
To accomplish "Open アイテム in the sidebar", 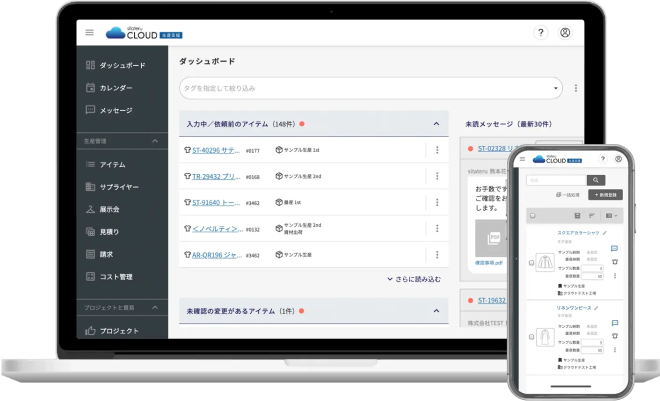I will coord(106,165).
